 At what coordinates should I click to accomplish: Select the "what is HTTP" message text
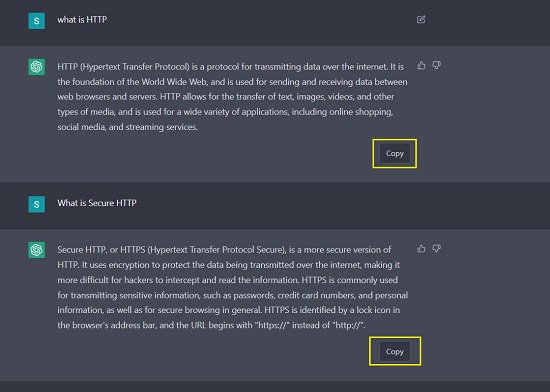82,20
